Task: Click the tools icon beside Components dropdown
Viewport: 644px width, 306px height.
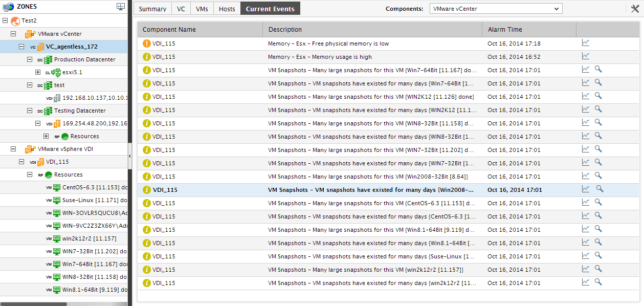Action: click(x=635, y=8)
